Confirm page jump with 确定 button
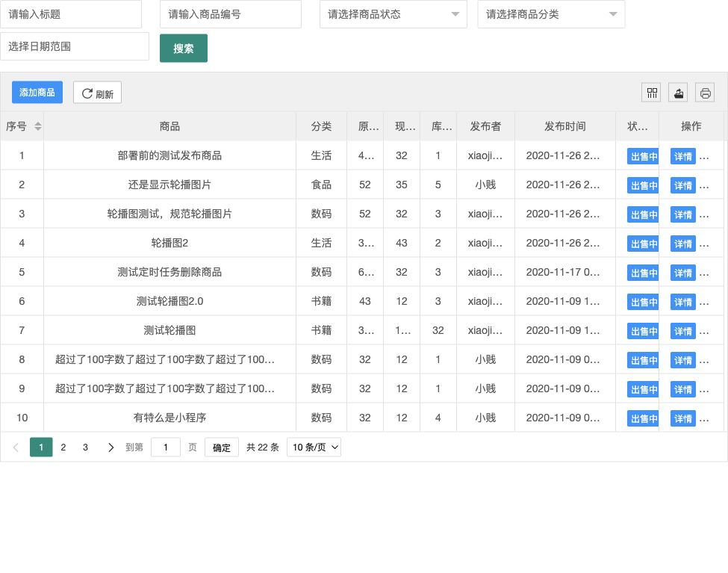 point(222,447)
